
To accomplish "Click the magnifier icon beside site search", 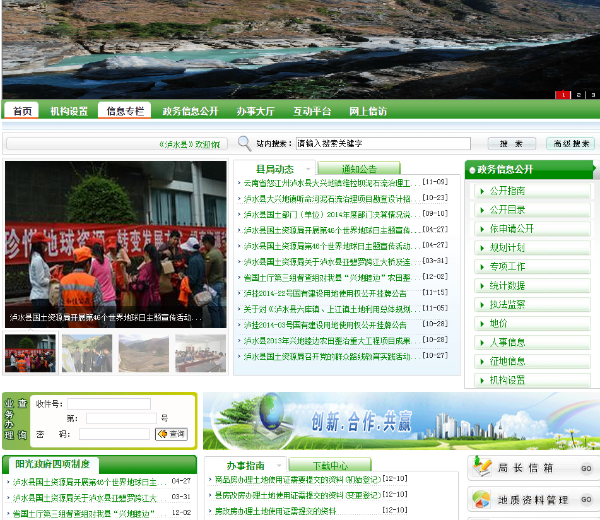I will click(x=246, y=144).
